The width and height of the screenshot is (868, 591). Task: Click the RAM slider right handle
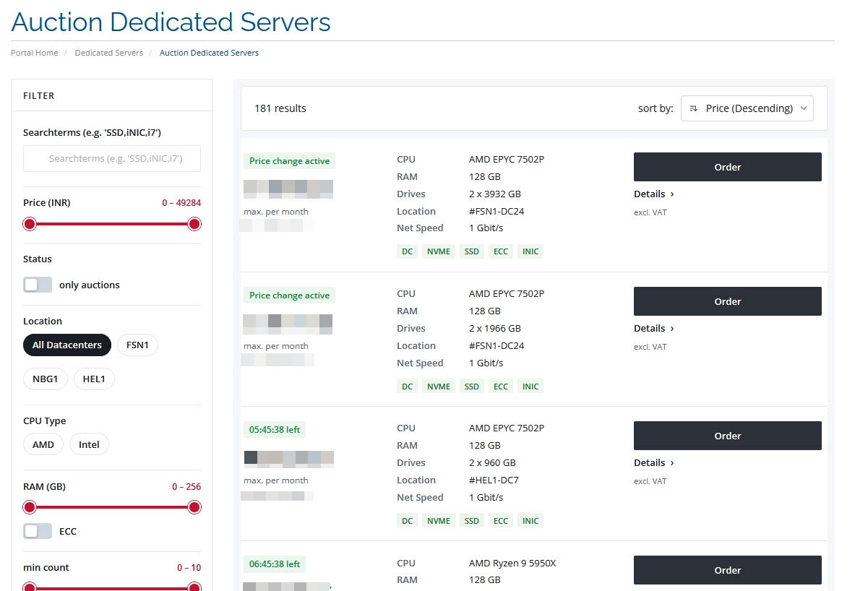pos(194,507)
